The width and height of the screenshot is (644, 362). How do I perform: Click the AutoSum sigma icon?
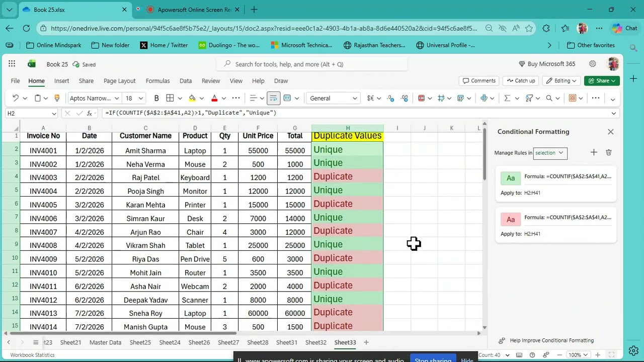coord(507,98)
